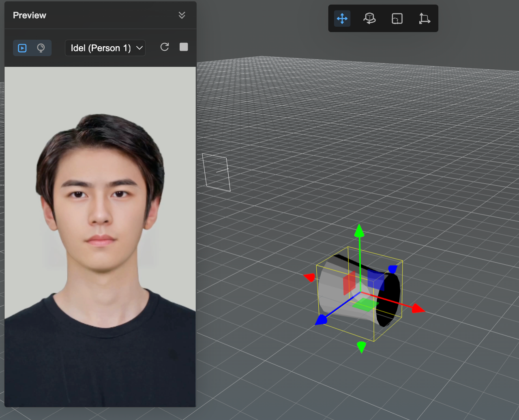Collapse the Preview panel with double chevron

pos(182,15)
